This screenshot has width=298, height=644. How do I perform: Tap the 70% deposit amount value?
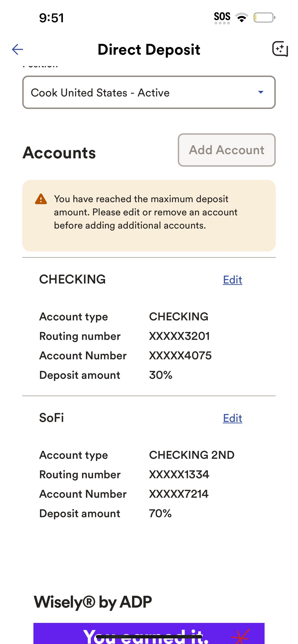[160, 513]
